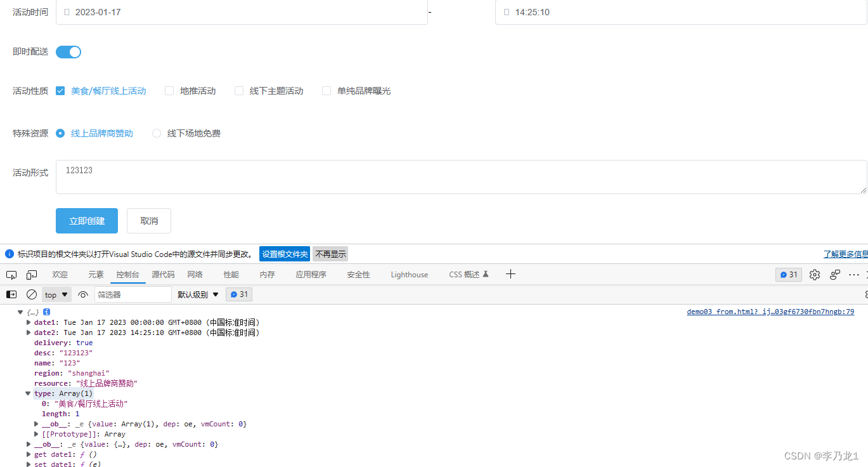Open DevTools settings gear
Viewport: 868px width, 467px height.
tap(814, 274)
